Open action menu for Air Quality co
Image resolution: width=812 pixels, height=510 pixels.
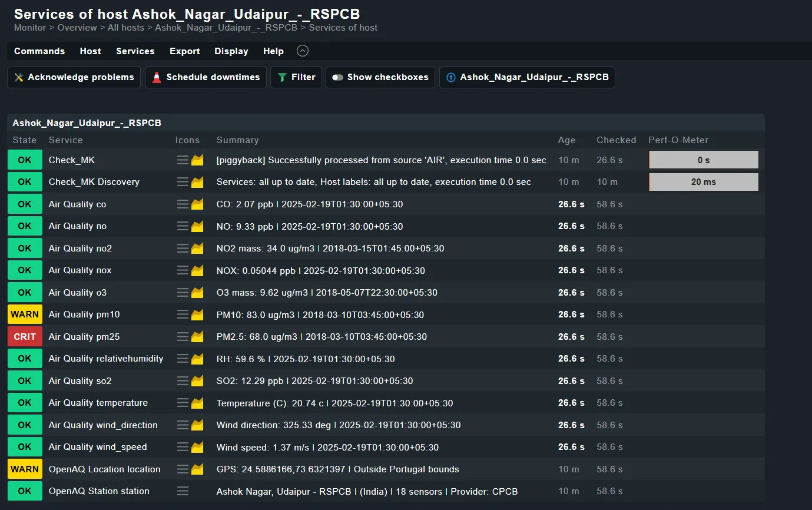coord(183,204)
